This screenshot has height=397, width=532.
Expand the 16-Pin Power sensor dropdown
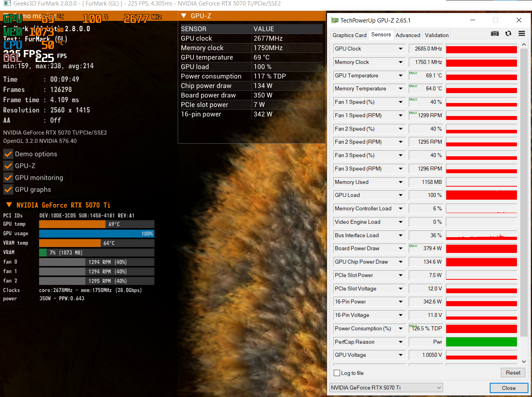coord(400,301)
